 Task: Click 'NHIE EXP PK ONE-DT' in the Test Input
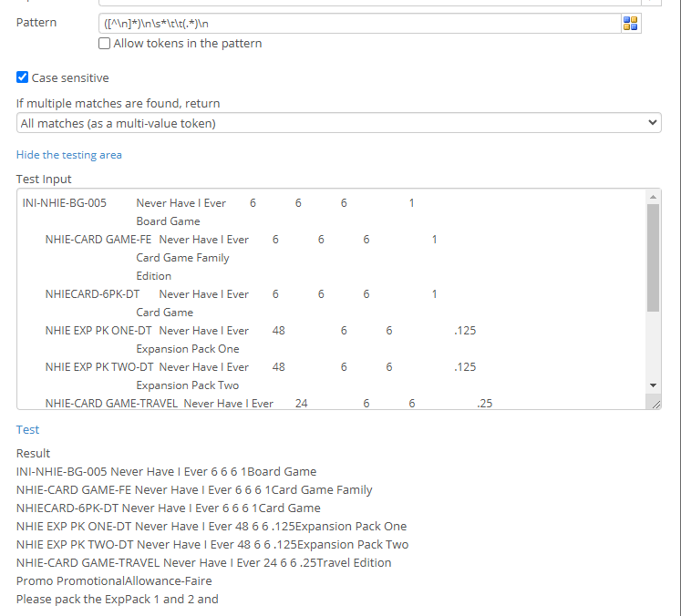click(x=98, y=331)
